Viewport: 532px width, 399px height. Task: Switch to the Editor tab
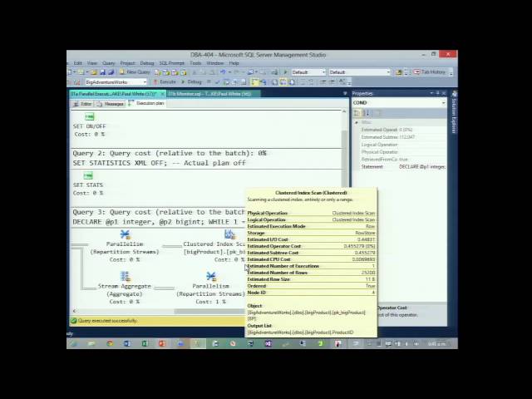point(83,104)
